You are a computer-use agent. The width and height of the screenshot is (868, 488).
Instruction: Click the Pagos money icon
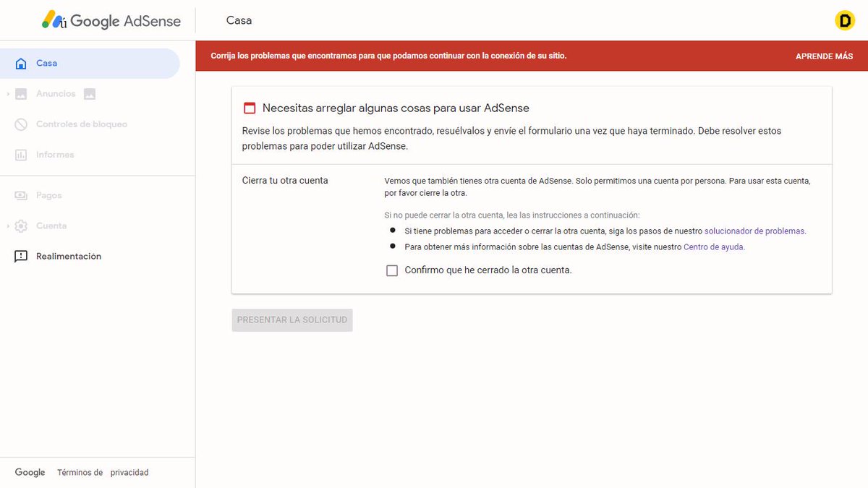pyautogui.click(x=21, y=195)
